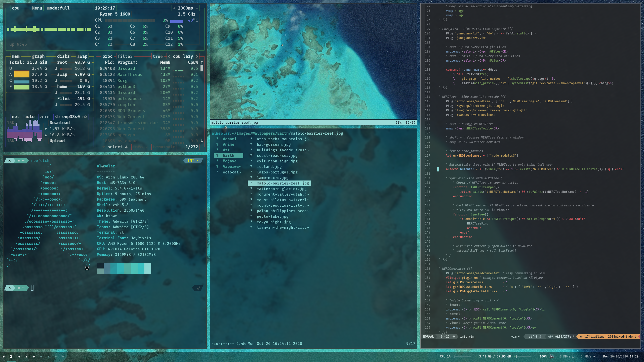The height and width of the screenshot is (362, 644).
Task: Select the Xorg process row
Action: click(x=149, y=80)
